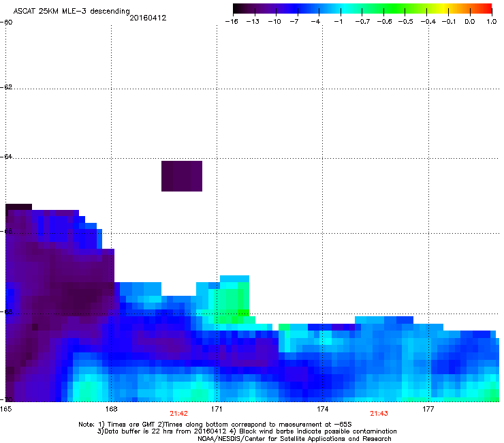Click the -10 color scale label
The width and height of the screenshot is (504, 443).
274,22
